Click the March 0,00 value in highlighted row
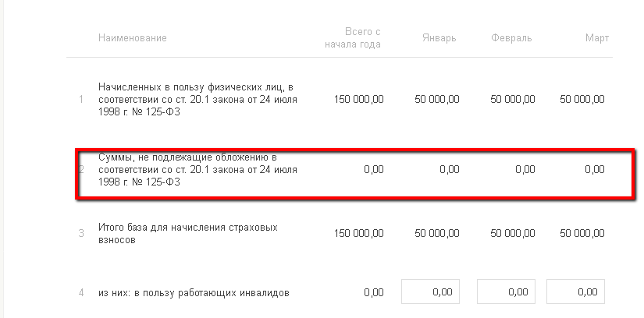 click(594, 169)
